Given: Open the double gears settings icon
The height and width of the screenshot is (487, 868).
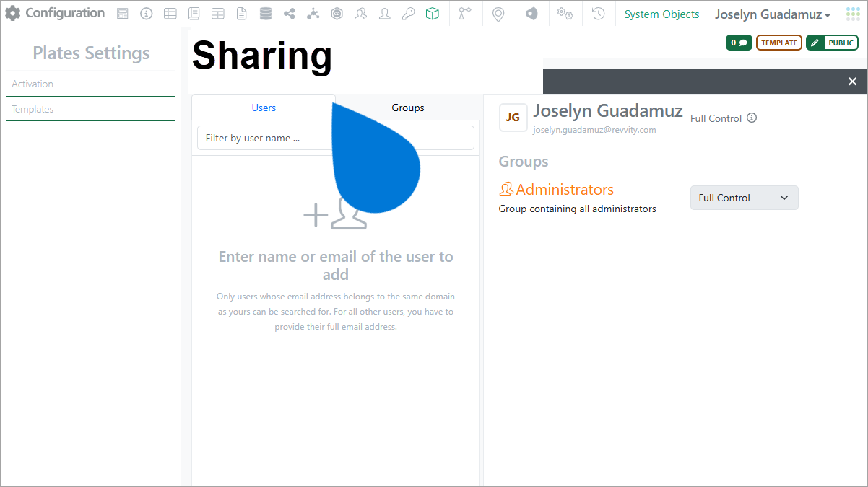Looking at the screenshot, I should point(565,14).
